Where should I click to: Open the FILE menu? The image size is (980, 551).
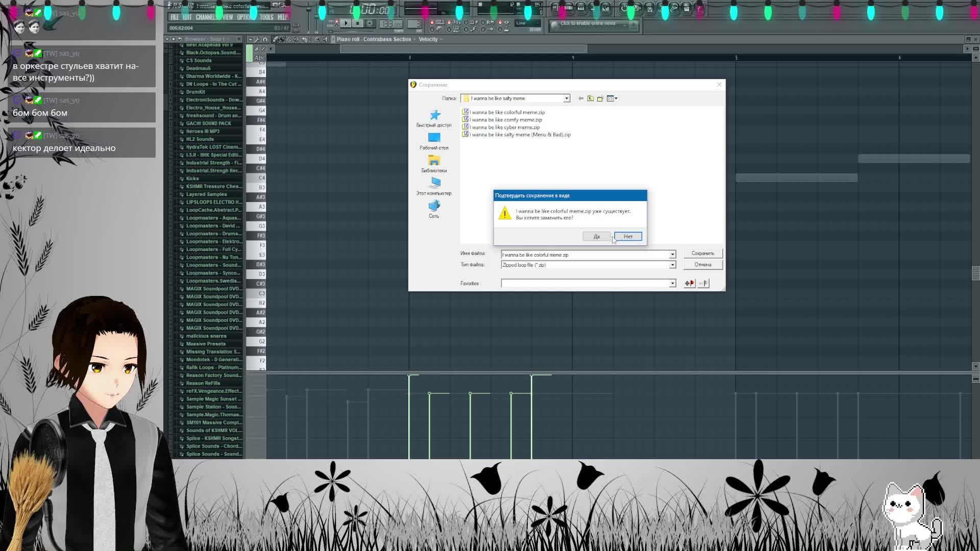175,17
